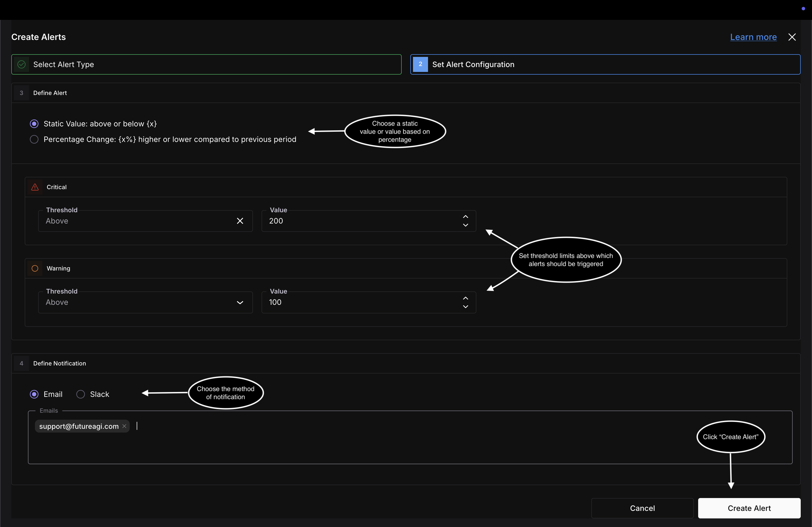This screenshot has height=527, width=812.
Task: Increase the Warning value with up arrow
Action: tap(465, 298)
